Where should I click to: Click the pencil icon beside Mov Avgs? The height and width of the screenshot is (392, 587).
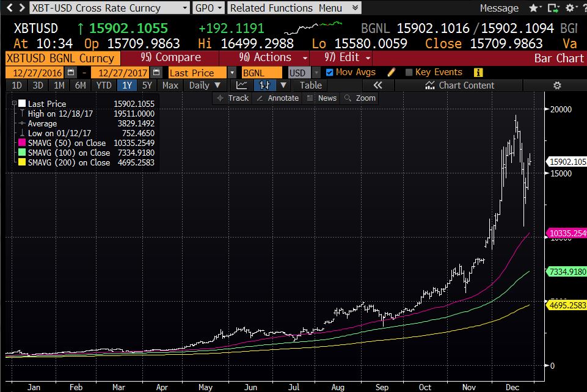[x=392, y=72]
